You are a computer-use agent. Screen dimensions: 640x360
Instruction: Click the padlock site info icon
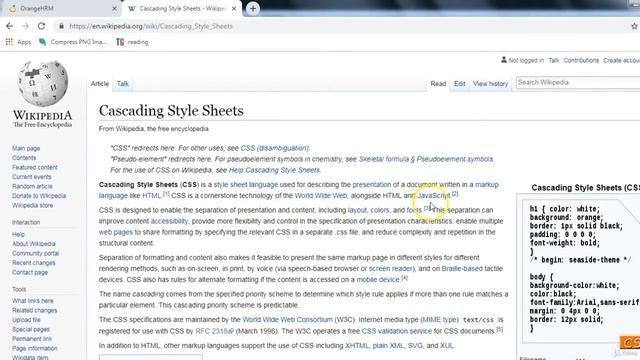pyautogui.click(x=61, y=26)
